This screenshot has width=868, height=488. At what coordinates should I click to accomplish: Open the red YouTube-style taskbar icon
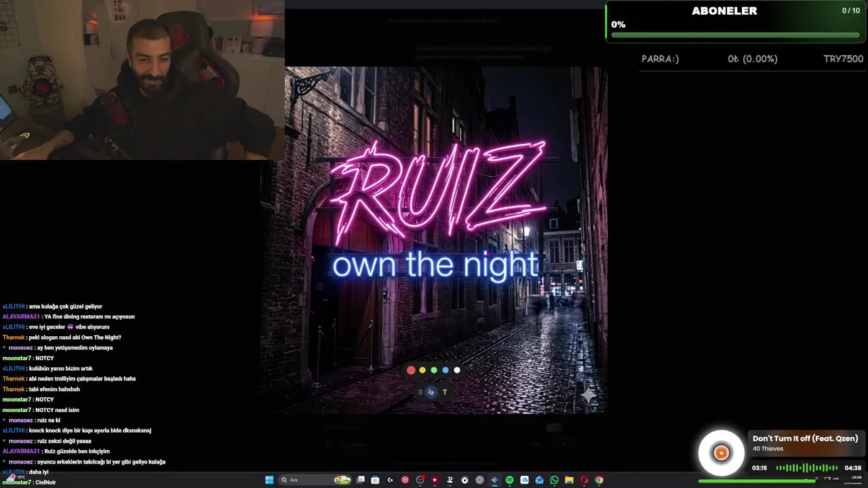click(435, 480)
